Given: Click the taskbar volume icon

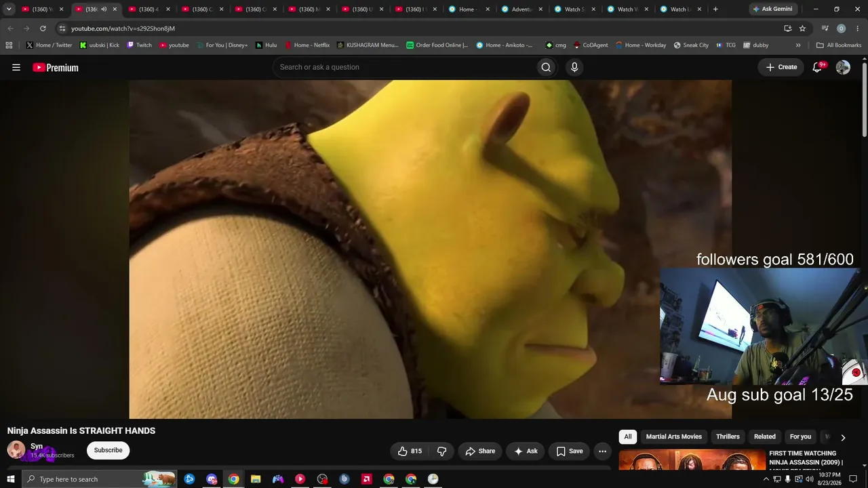Looking at the screenshot, I should coord(809,479).
